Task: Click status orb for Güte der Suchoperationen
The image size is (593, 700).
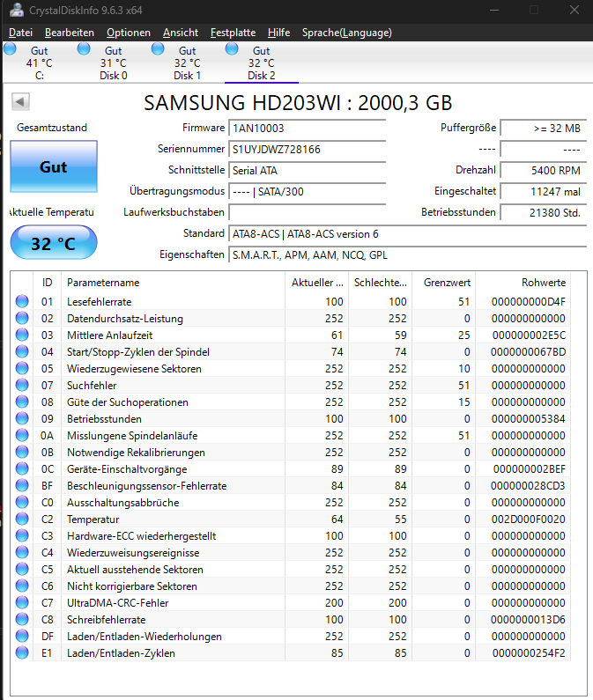Action: 22,402
